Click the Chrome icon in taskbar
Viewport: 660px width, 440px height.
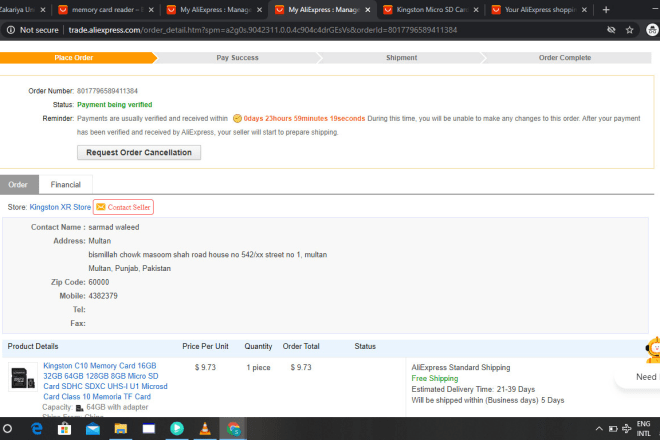(x=233, y=429)
